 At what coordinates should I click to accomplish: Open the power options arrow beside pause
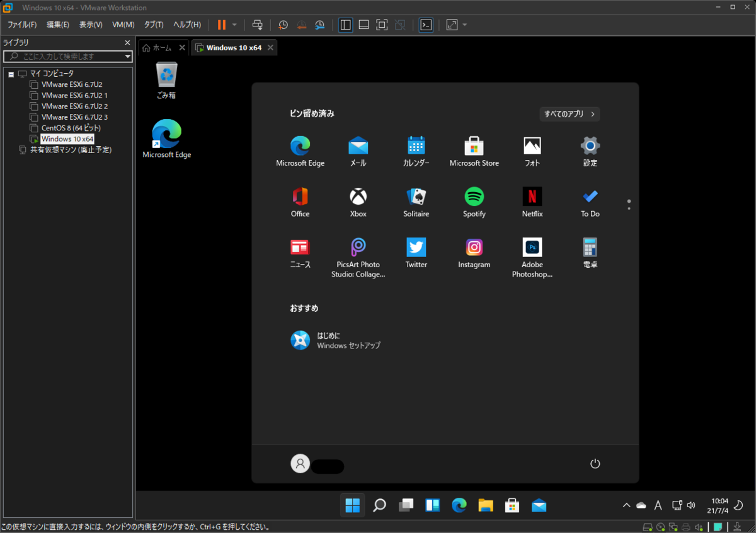coord(234,25)
